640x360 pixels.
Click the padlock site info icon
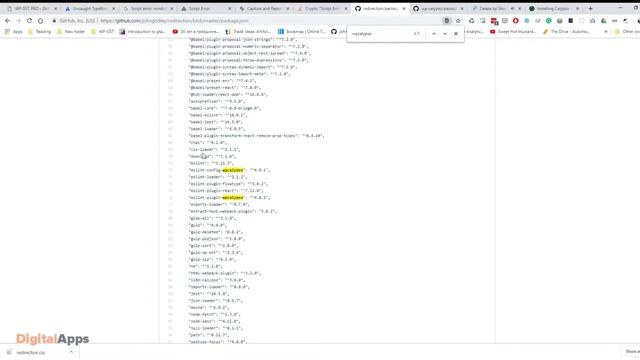[54, 21]
